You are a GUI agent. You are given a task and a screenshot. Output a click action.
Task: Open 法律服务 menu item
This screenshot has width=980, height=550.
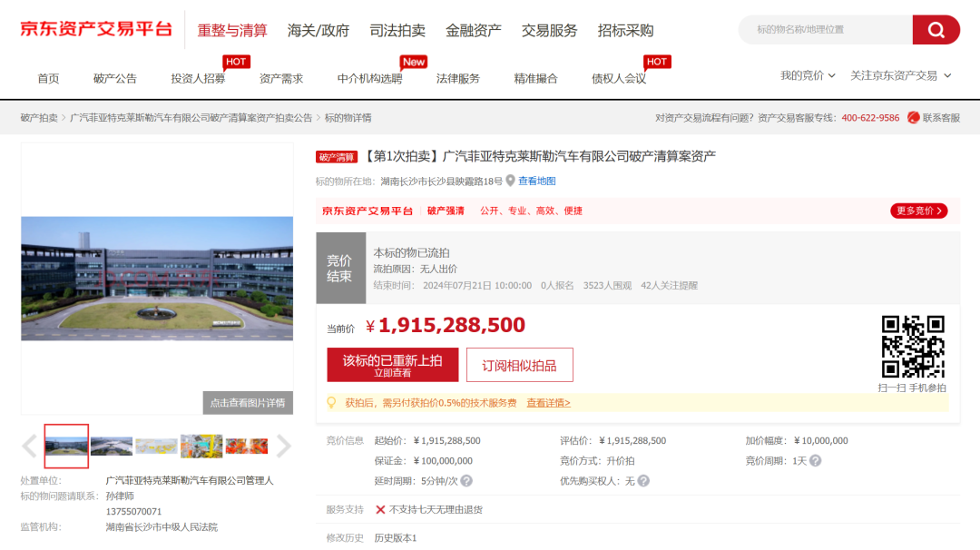point(458,79)
